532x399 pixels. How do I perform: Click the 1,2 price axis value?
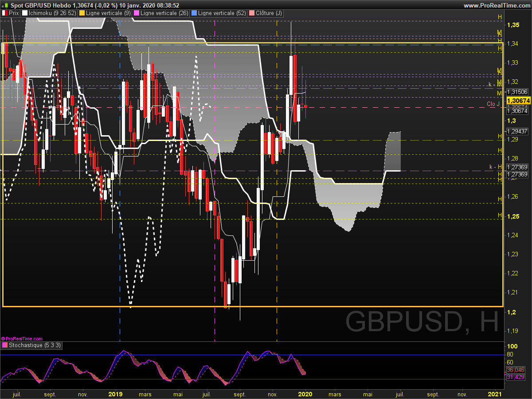[512, 312]
